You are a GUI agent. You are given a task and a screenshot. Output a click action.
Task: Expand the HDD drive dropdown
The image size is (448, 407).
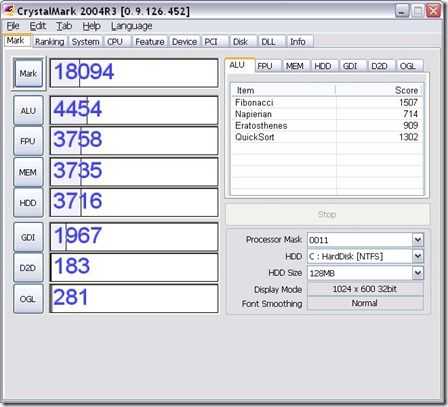click(418, 256)
